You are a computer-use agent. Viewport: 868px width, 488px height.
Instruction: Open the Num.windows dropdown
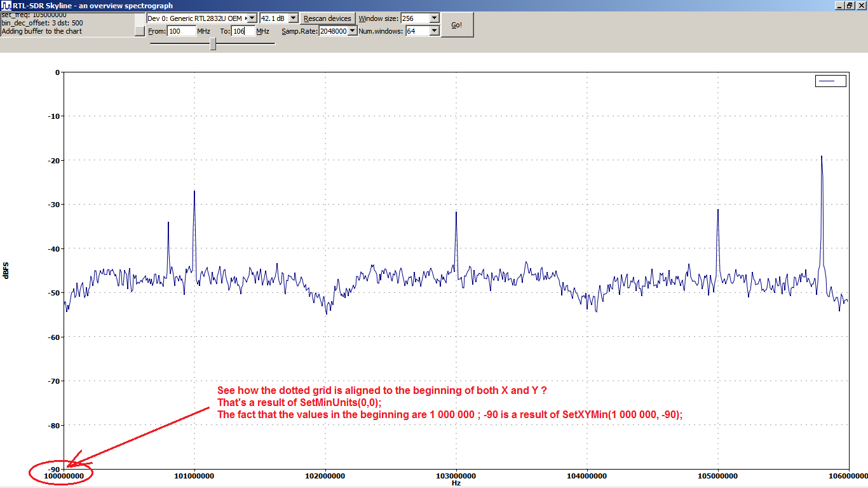[435, 30]
